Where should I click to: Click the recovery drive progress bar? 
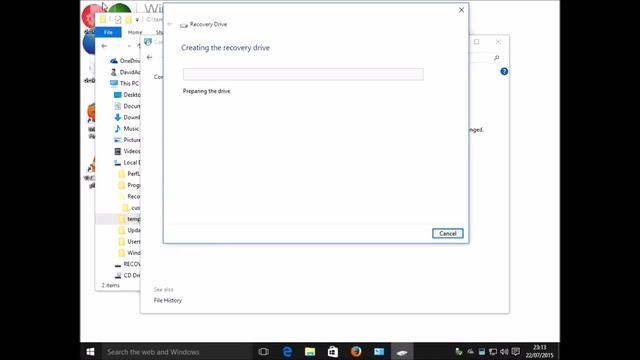303,74
